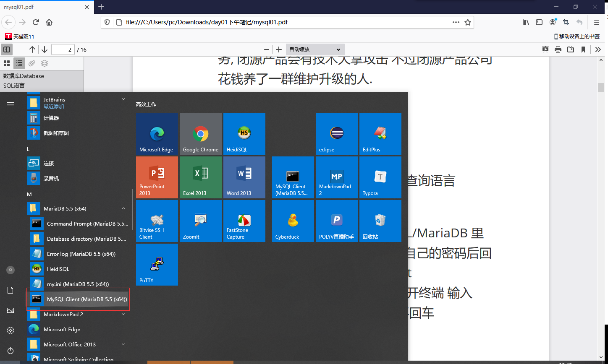
Task: Open PDF toolbar tools overflow menu
Action: [x=598, y=49]
